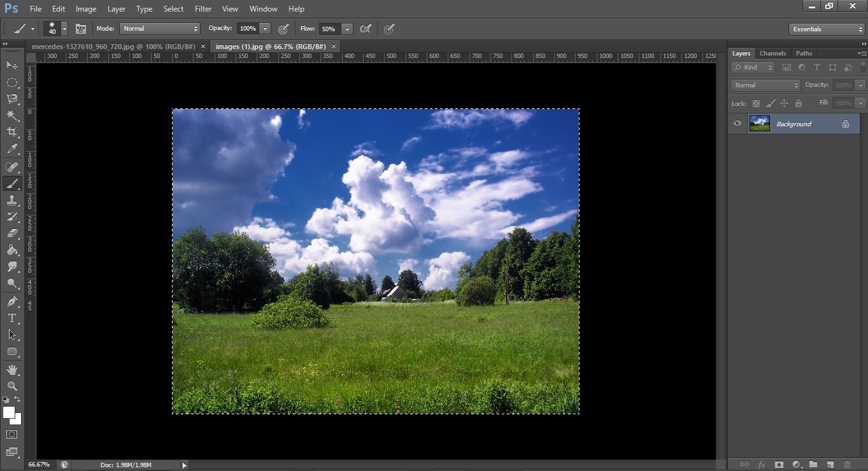Image resolution: width=868 pixels, height=471 pixels.
Task: Create a new layer in Layers panel
Action: click(830, 465)
